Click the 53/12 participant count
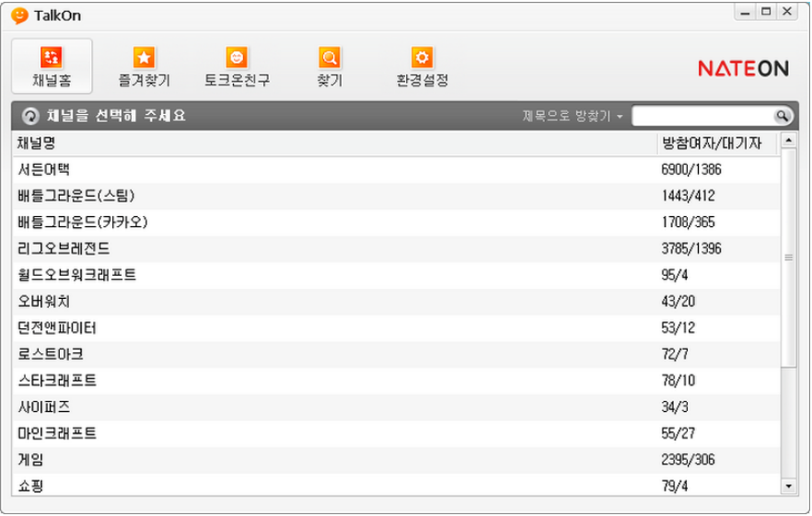Screen dimensions: 812x516 (x=679, y=328)
